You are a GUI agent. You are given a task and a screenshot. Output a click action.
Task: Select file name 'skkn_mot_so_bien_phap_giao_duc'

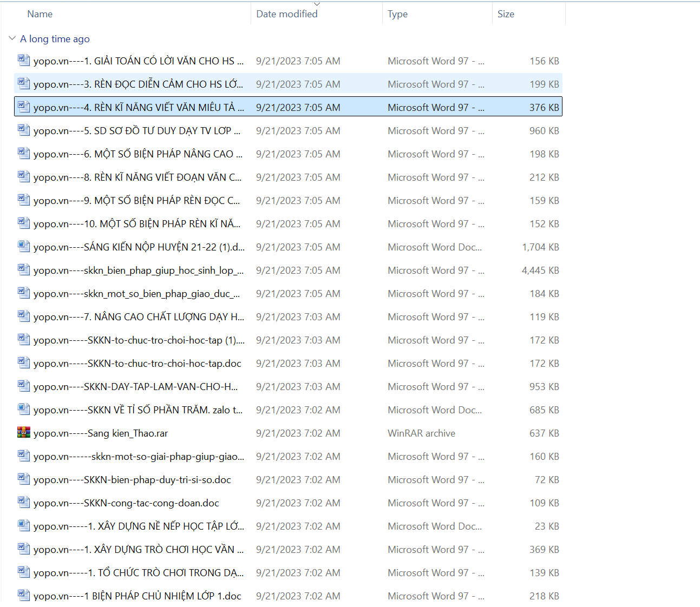pos(136,294)
